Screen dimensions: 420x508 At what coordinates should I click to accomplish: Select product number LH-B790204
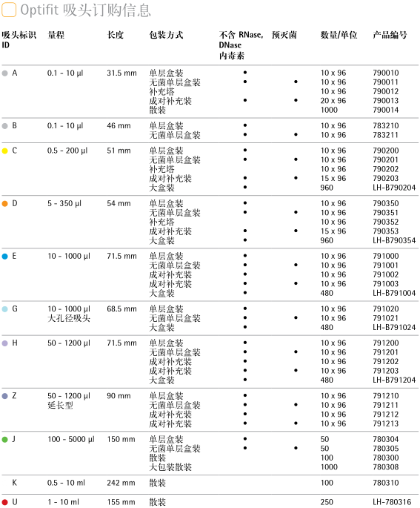[x=394, y=188]
